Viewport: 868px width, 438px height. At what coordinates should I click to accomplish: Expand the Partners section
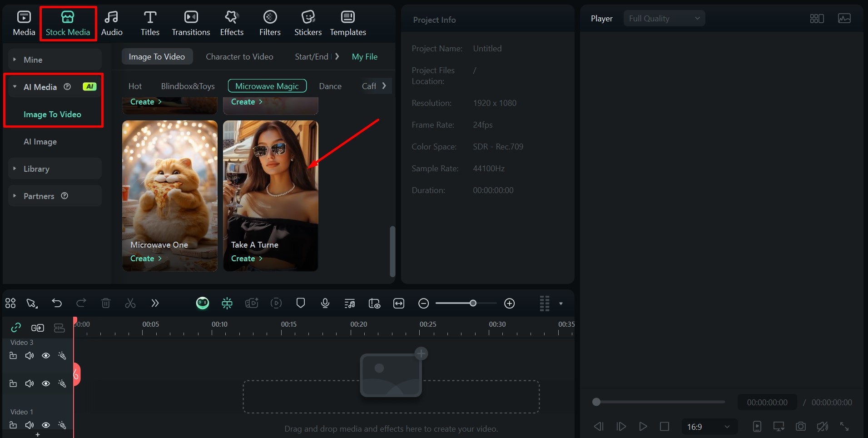pyautogui.click(x=55, y=196)
